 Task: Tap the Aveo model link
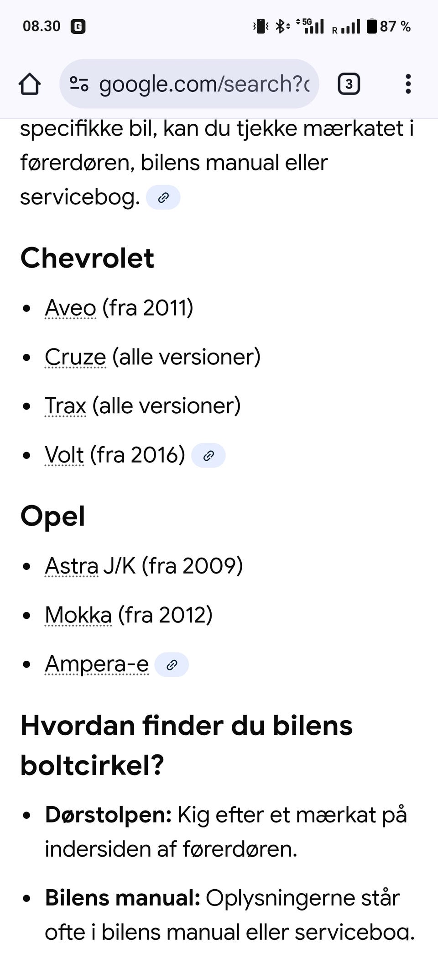71,308
